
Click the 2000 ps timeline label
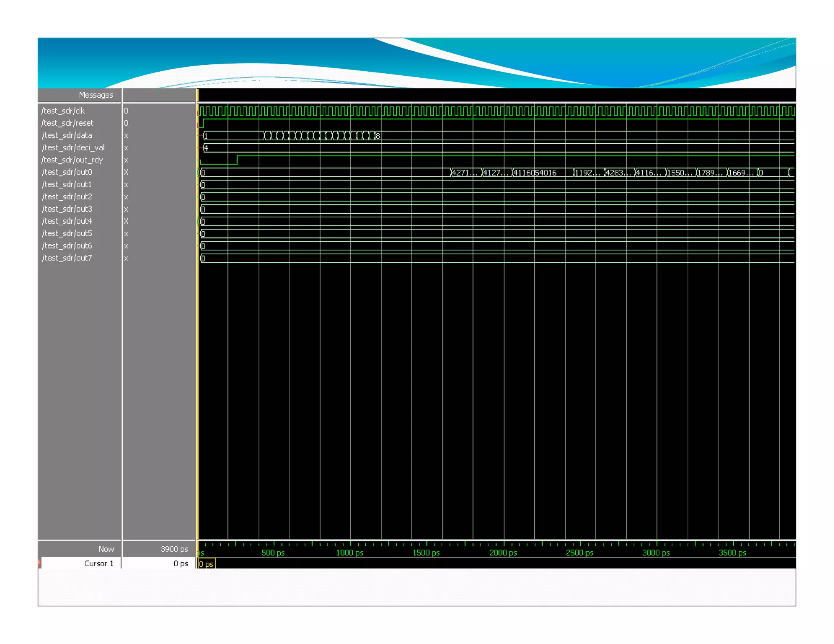pyautogui.click(x=503, y=553)
